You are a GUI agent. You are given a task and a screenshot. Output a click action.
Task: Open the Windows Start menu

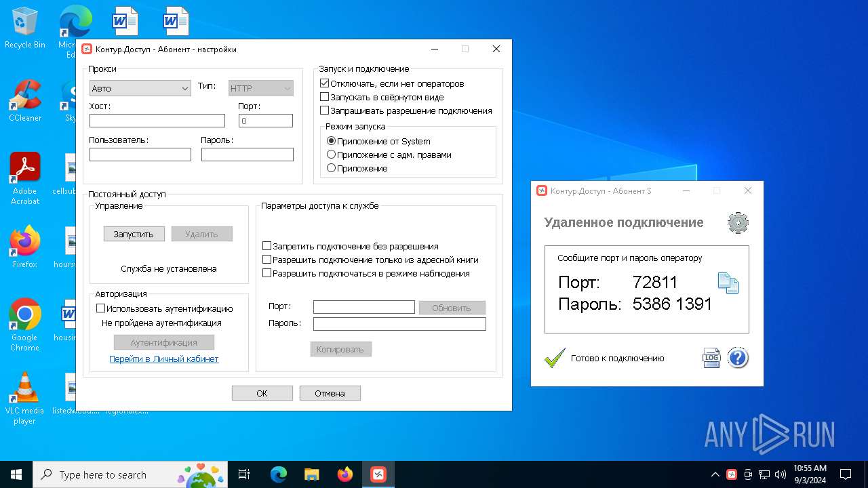16,474
